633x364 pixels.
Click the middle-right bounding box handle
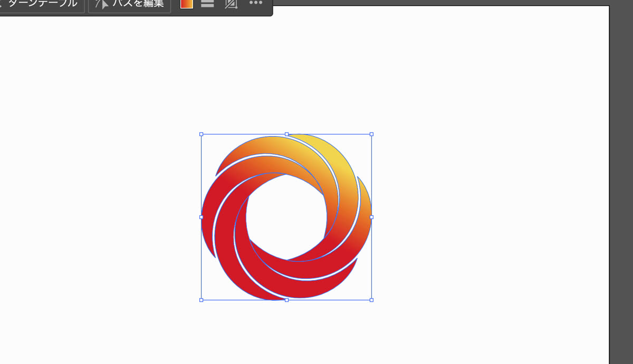point(371,217)
